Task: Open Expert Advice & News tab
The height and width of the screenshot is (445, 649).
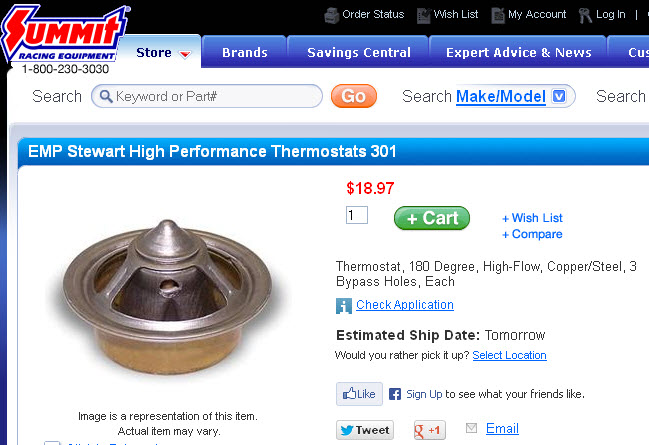Action: click(x=518, y=53)
